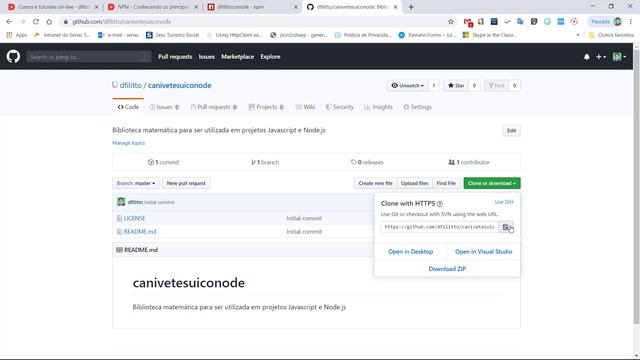The width and height of the screenshot is (640, 360).
Task: Open Issues in top navigation
Action: point(207,57)
